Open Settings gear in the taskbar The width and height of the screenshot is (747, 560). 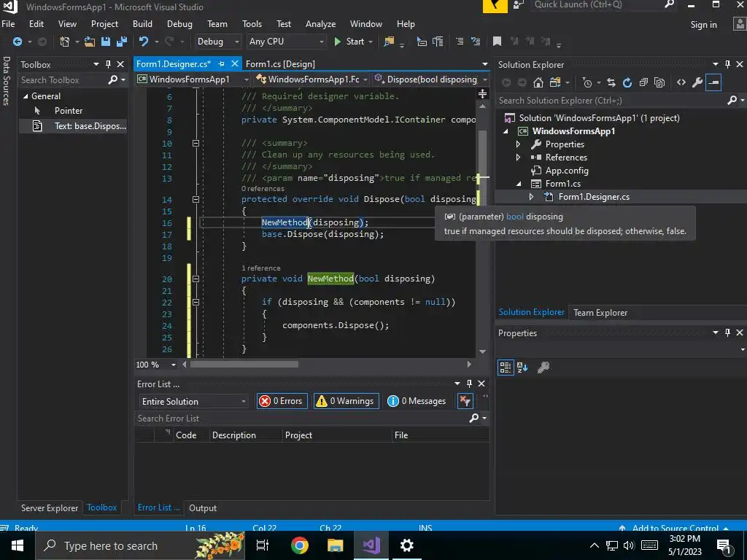(x=407, y=545)
